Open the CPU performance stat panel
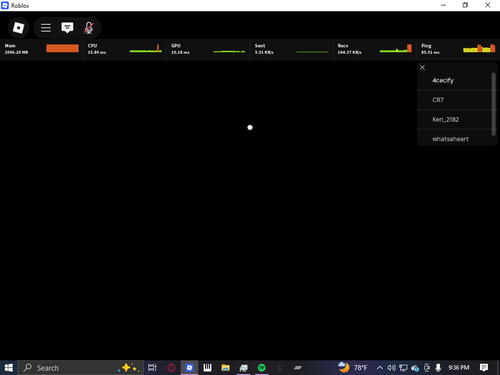500x375 pixels. tap(125, 49)
